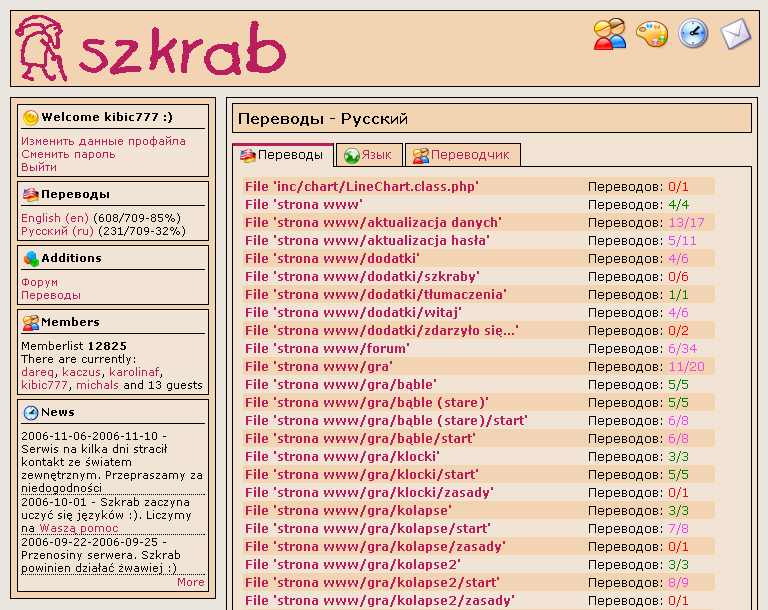Open File 'strona www/gra/klocki/zasady'
The height and width of the screenshot is (610, 768).
coord(369,492)
